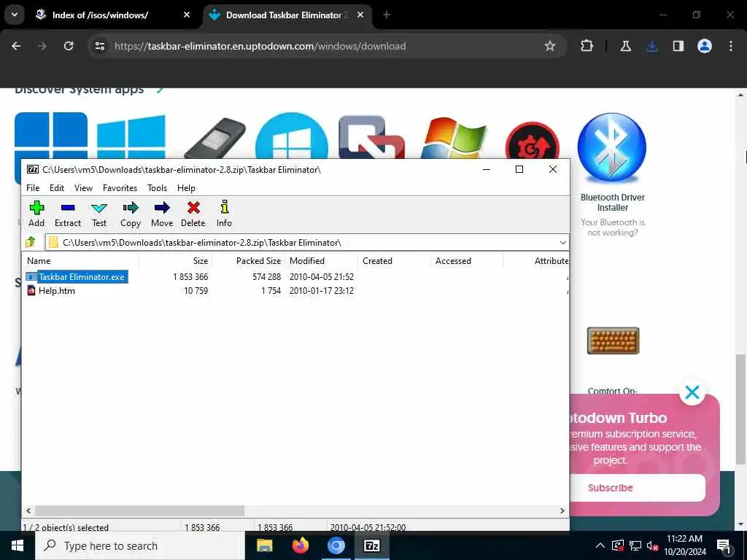Viewport: 747px width, 560px height.
Task: Open the Favorites menu
Action: (120, 188)
